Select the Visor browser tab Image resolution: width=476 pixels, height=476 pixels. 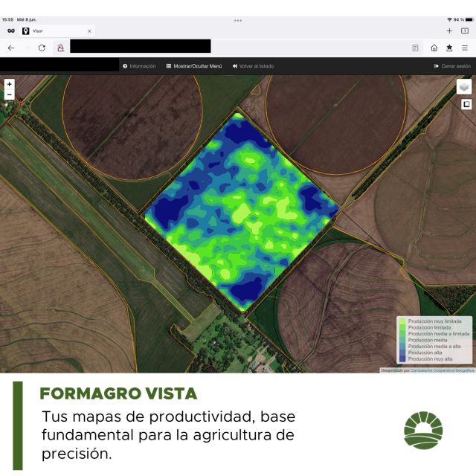(x=57, y=31)
